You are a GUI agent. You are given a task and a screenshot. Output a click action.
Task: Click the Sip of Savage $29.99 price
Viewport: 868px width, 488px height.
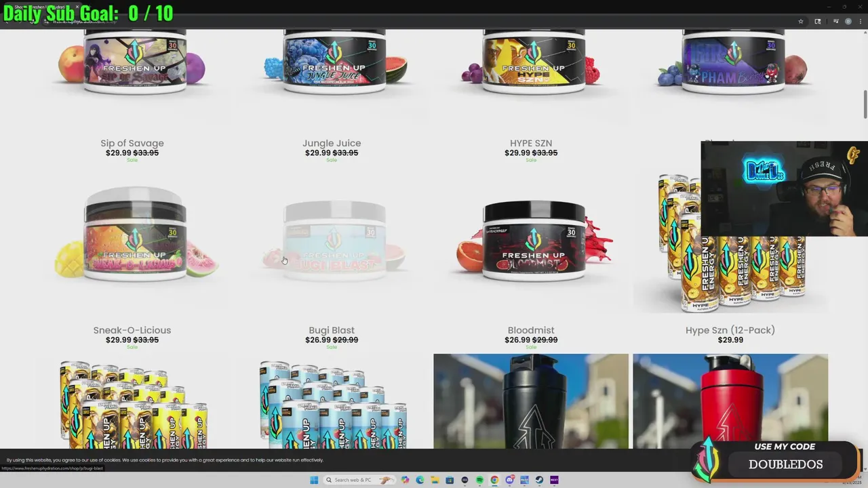pos(119,152)
